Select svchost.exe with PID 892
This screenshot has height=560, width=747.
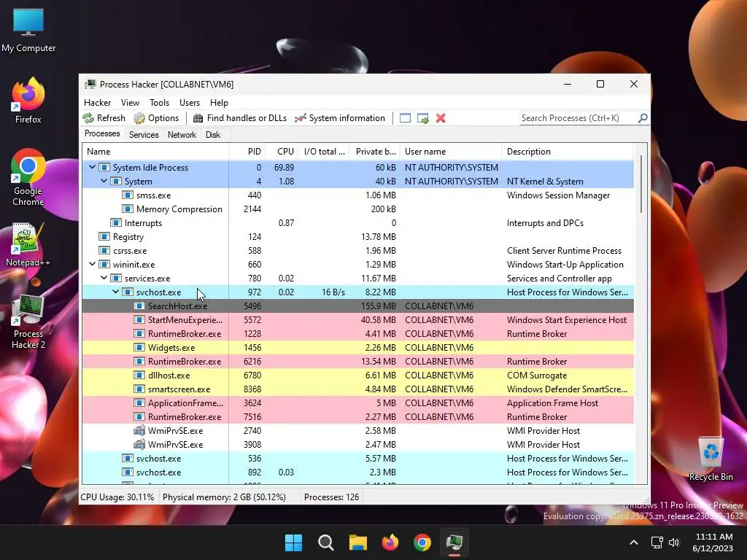coord(357,472)
